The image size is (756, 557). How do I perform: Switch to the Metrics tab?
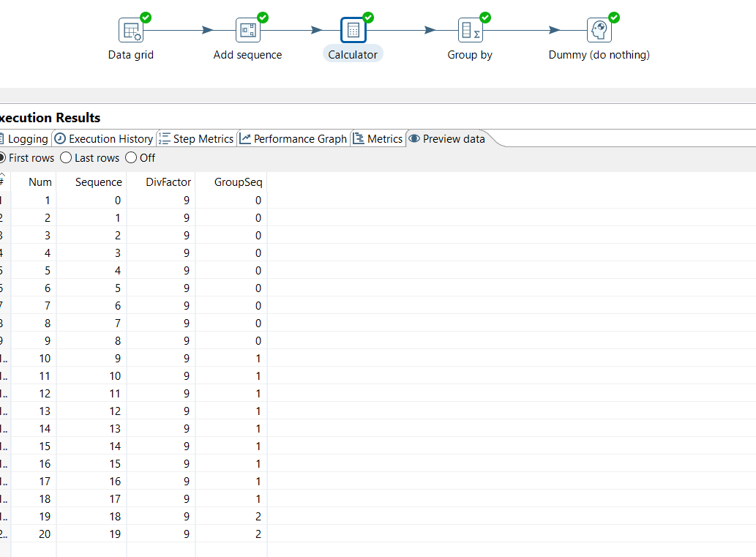coord(378,138)
